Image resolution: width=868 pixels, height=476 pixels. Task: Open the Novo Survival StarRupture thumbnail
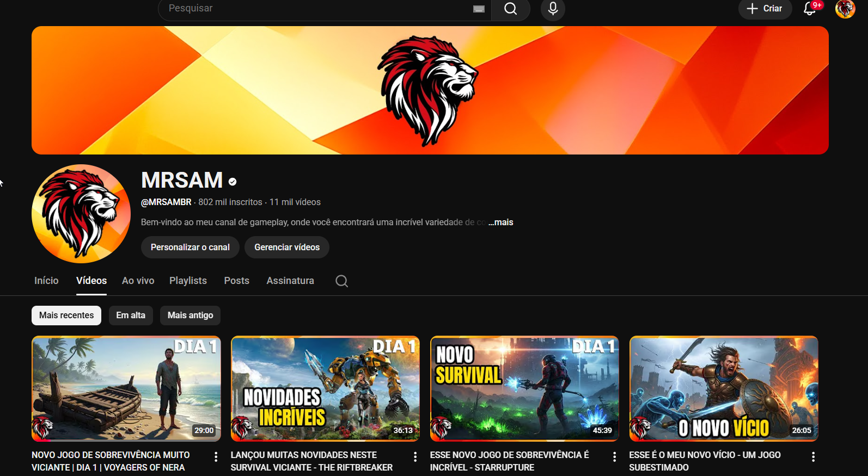coord(524,388)
